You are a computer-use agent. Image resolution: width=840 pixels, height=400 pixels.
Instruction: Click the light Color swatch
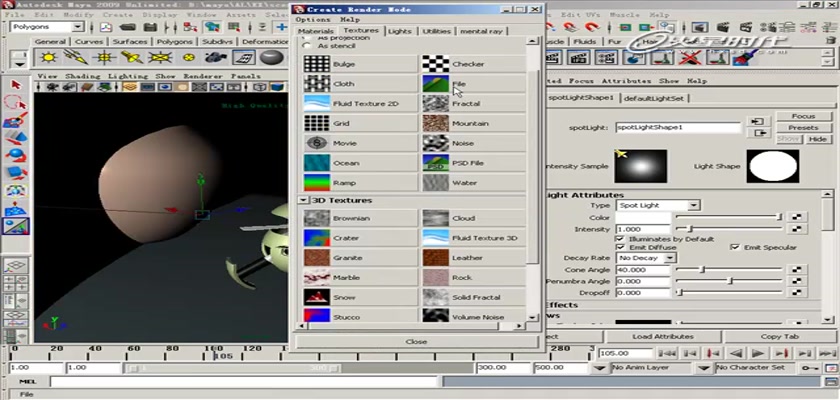point(643,218)
